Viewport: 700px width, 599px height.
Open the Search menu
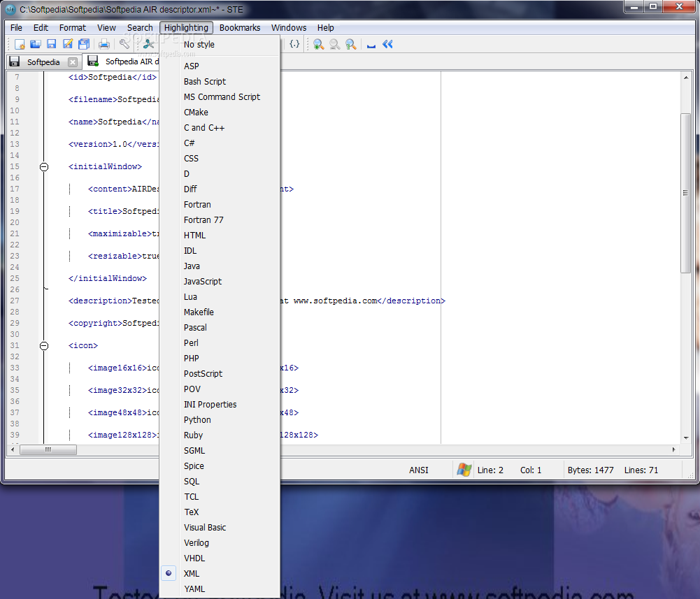click(x=140, y=28)
